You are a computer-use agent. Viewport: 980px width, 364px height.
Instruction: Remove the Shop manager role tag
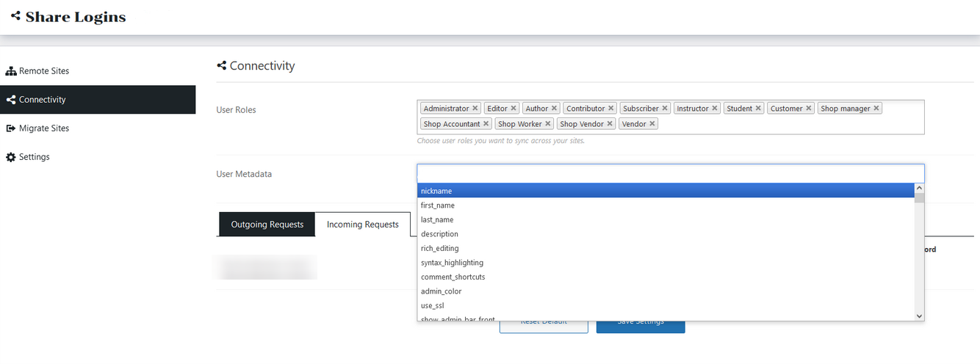point(876,109)
